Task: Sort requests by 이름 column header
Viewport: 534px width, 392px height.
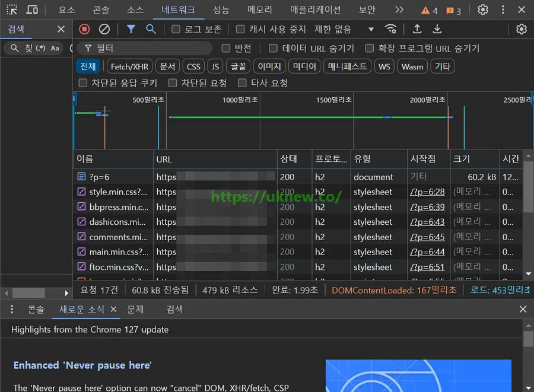Action: tap(113, 159)
